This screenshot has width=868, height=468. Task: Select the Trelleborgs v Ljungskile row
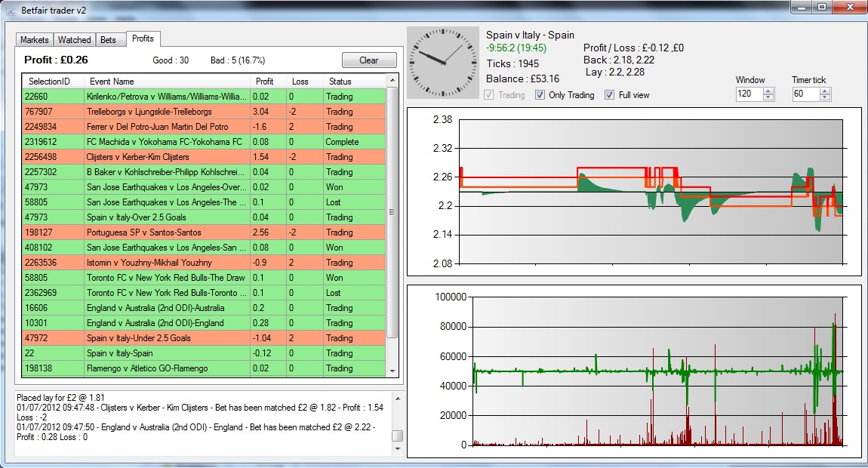pyautogui.click(x=204, y=111)
